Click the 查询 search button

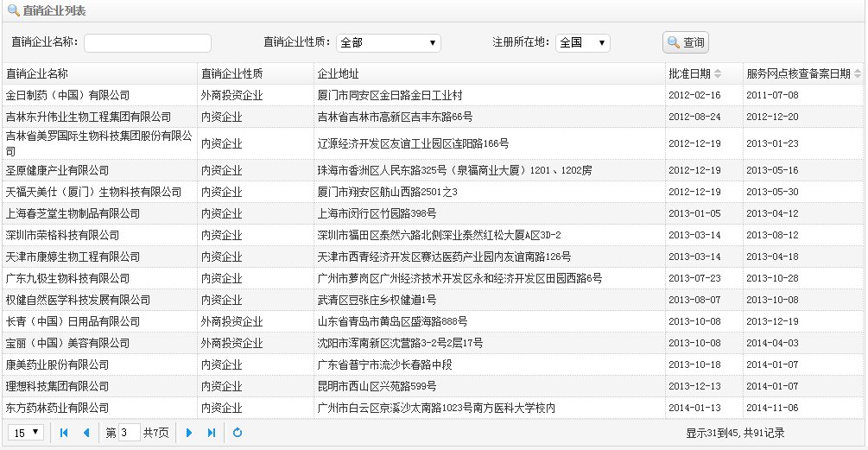click(x=685, y=42)
